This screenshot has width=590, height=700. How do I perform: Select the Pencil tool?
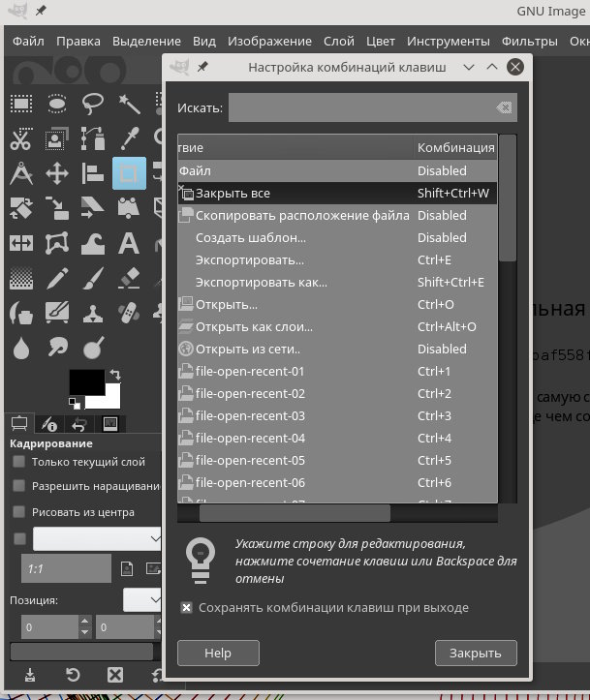point(57,278)
